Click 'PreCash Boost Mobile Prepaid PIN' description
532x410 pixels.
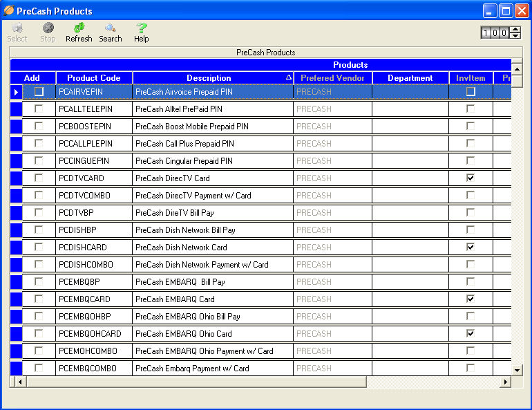point(213,127)
